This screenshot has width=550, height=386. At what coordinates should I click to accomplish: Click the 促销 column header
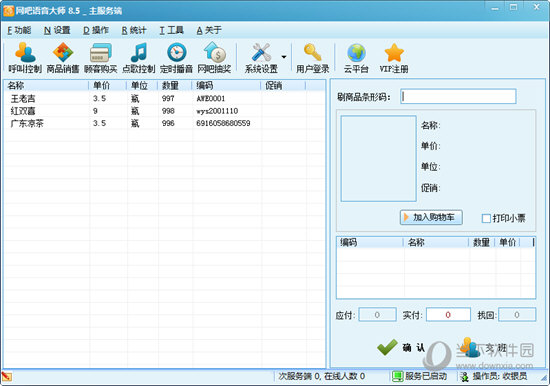(x=283, y=86)
